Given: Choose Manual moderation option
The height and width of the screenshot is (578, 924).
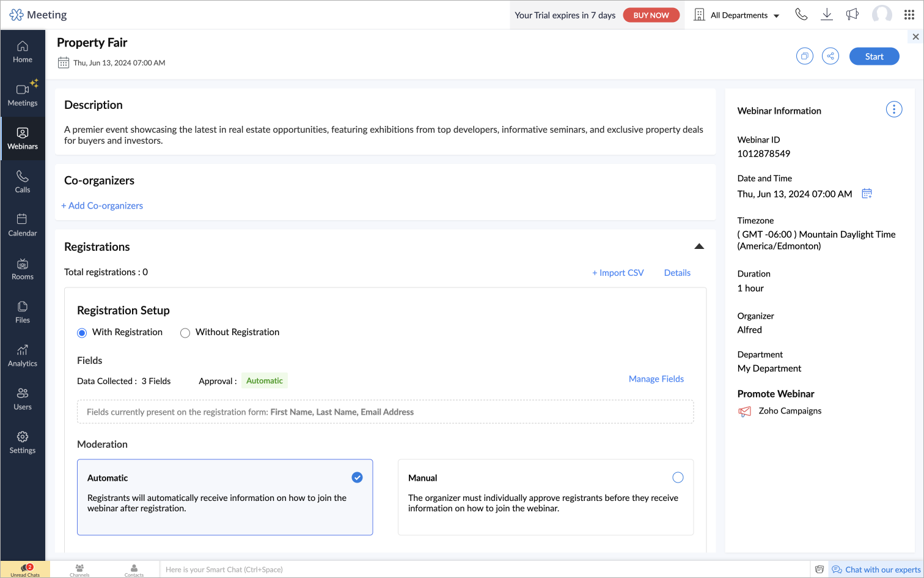Looking at the screenshot, I should pos(677,478).
